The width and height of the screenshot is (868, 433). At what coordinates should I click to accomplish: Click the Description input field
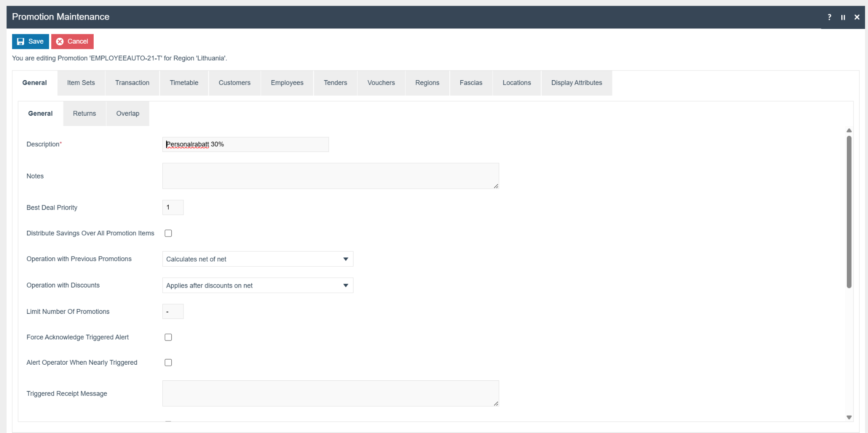245,145
